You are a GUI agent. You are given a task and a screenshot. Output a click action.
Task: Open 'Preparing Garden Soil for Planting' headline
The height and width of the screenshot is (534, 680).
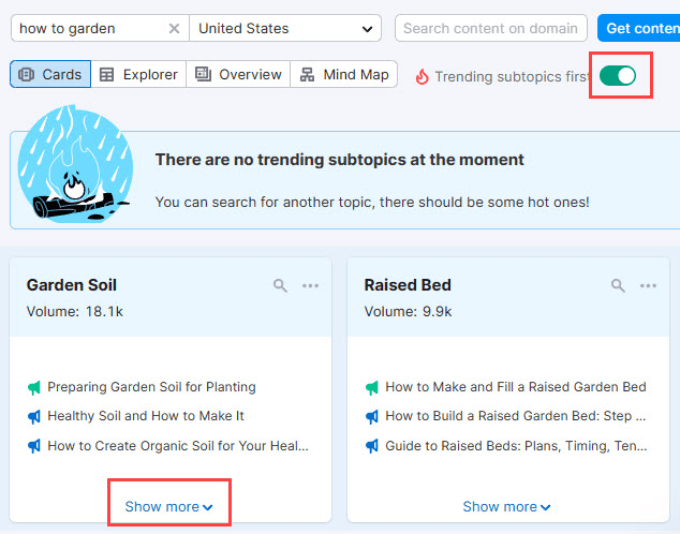click(151, 387)
